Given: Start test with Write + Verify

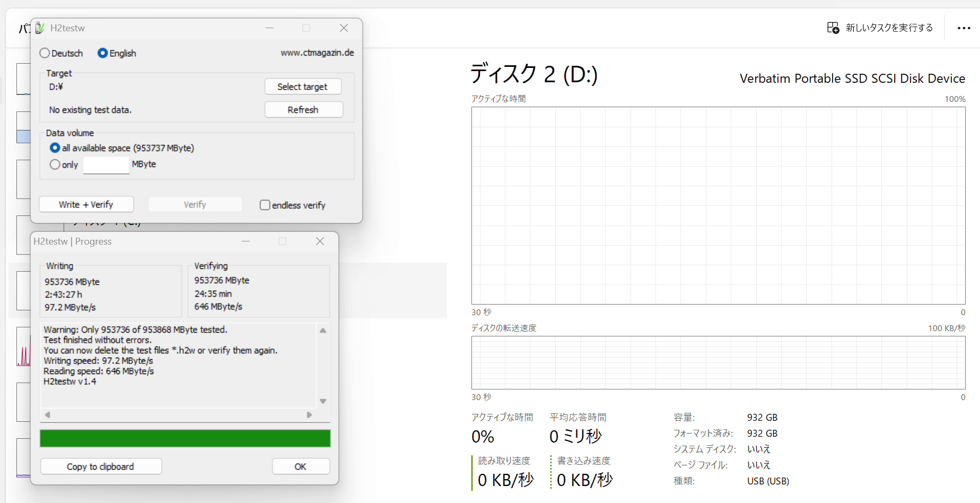Looking at the screenshot, I should pos(86,204).
